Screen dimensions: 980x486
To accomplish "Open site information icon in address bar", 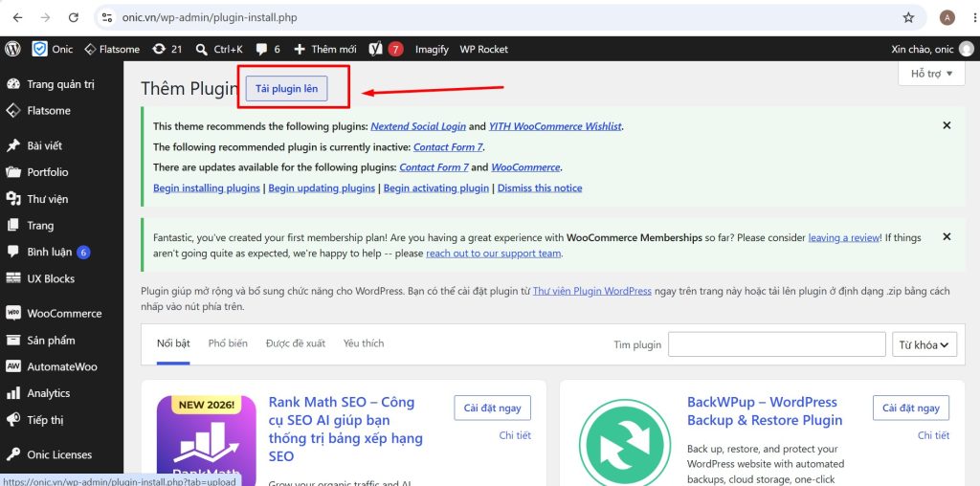I will [x=107, y=17].
